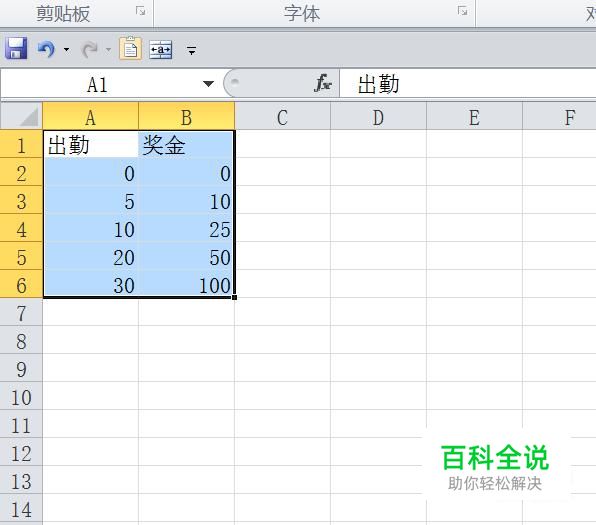Click empty cell E5
This screenshot has width=596, height=525.
pos(474,256)
